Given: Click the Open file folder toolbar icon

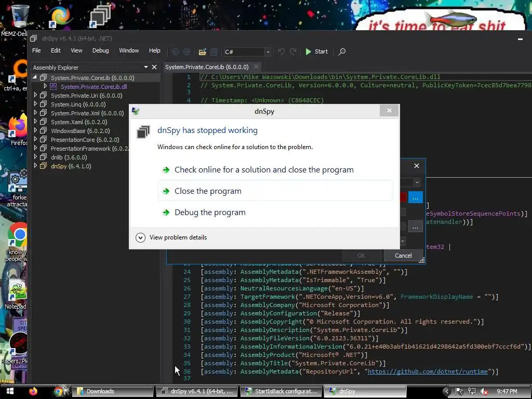Looking at the screenshot, I should 202,51.
